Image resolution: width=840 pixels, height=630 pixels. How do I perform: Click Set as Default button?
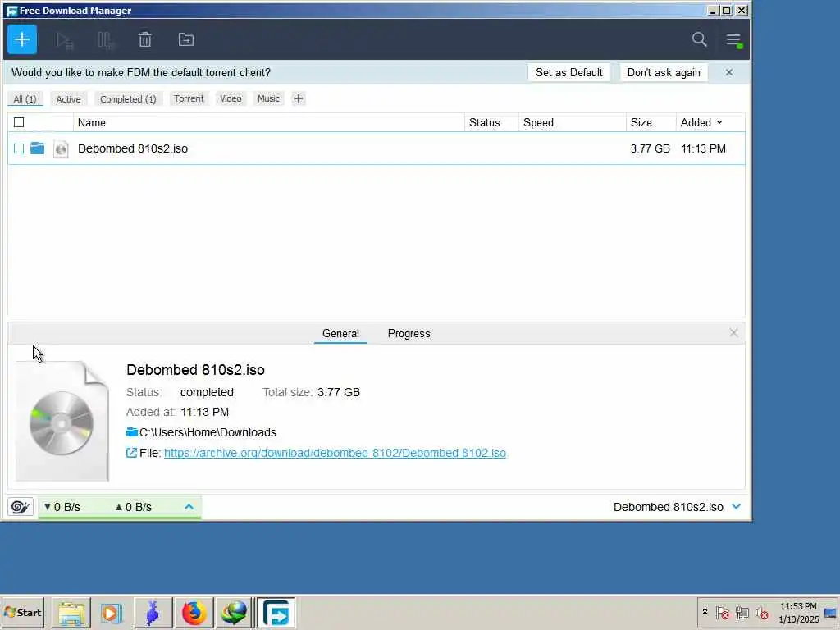[569, 72]
